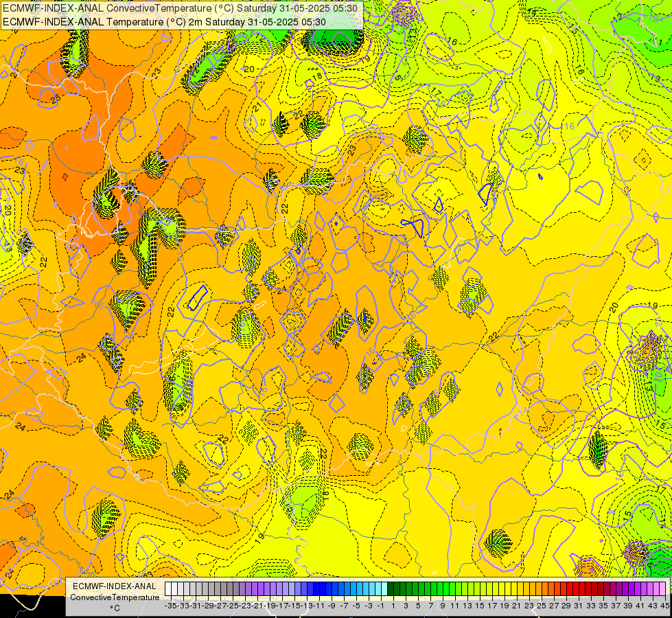Click the -25 value on the legend scale
The image size is (672, 618).
[232, 606]
